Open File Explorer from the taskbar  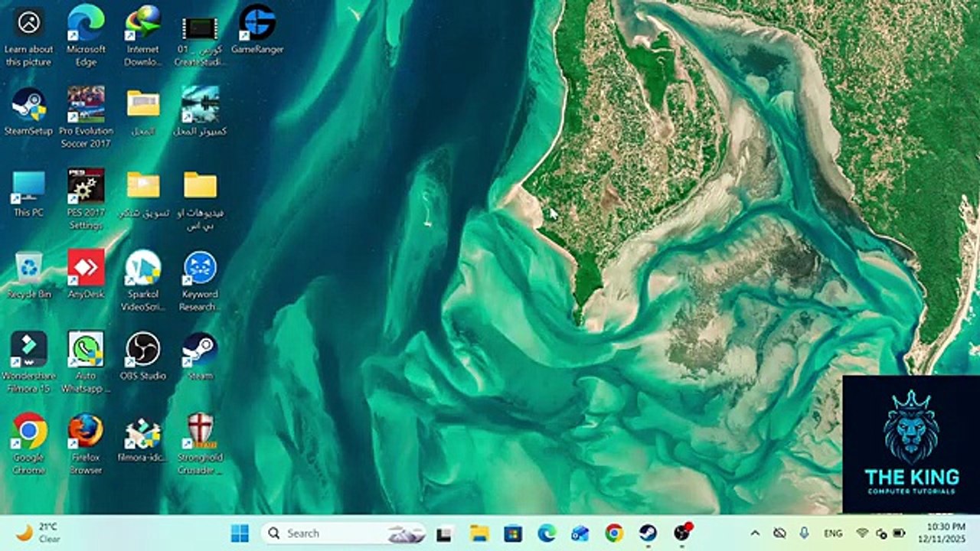tap(479, 533)
